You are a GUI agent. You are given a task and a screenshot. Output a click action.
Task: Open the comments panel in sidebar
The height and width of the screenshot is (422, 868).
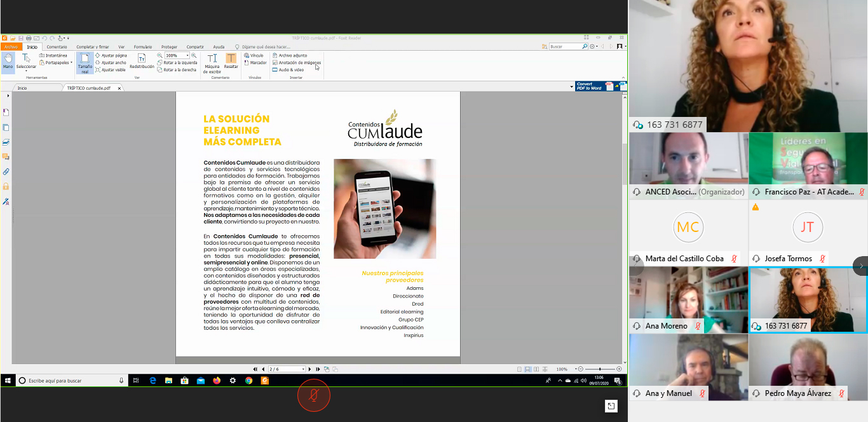tap(6, 156)
